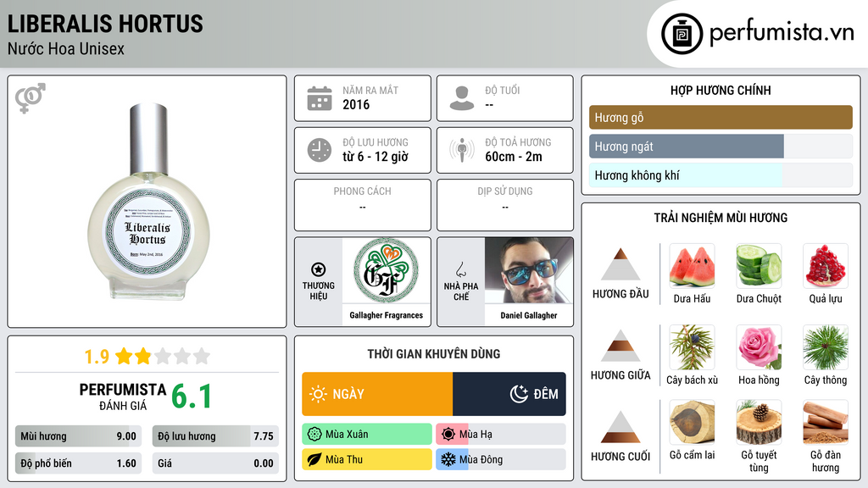Select the Hương ngát accord bar
The height and width of the screenshot is (488, 868).
pyautogui.click(x=721, y=147)
